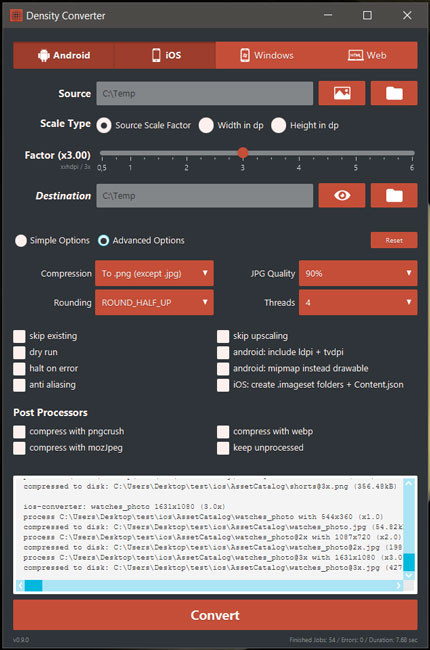The image size is (430, 650).
Task: Select the Width in dp radio button
Action: point(206,125)
